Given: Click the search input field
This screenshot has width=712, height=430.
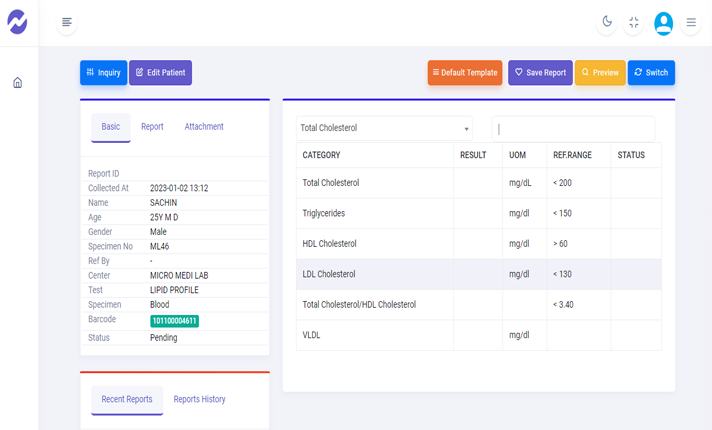Looking at the screenshot, I should pos(573,129).
